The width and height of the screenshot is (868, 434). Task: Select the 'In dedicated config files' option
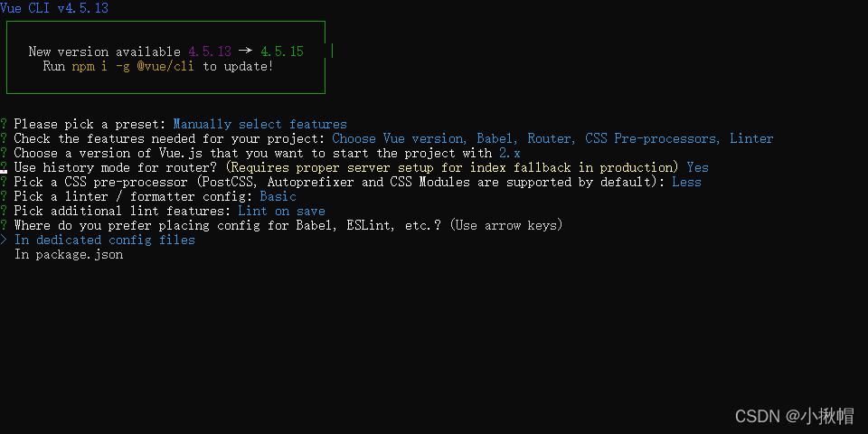pos(105,240)
